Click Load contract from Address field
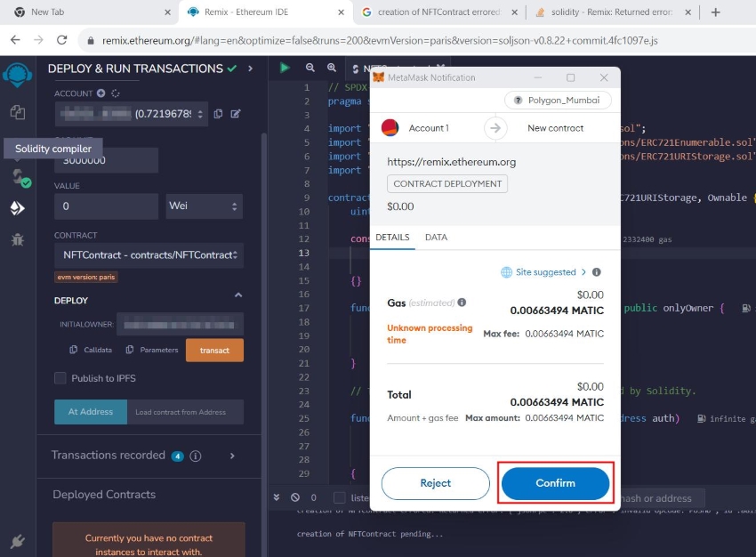756x557 pixels. click(186, 412)
